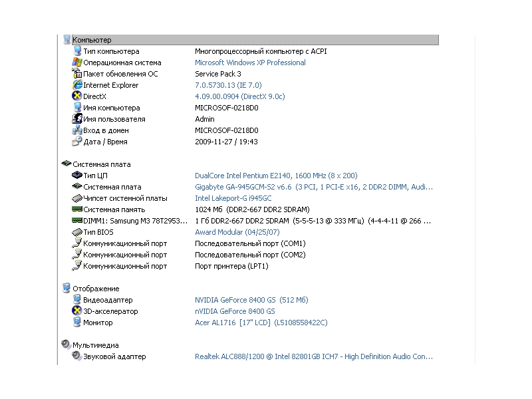Viewport: 532px width, 399px height.
Task: Select the Порт принтера (LPT1) value
Action: 231,266
